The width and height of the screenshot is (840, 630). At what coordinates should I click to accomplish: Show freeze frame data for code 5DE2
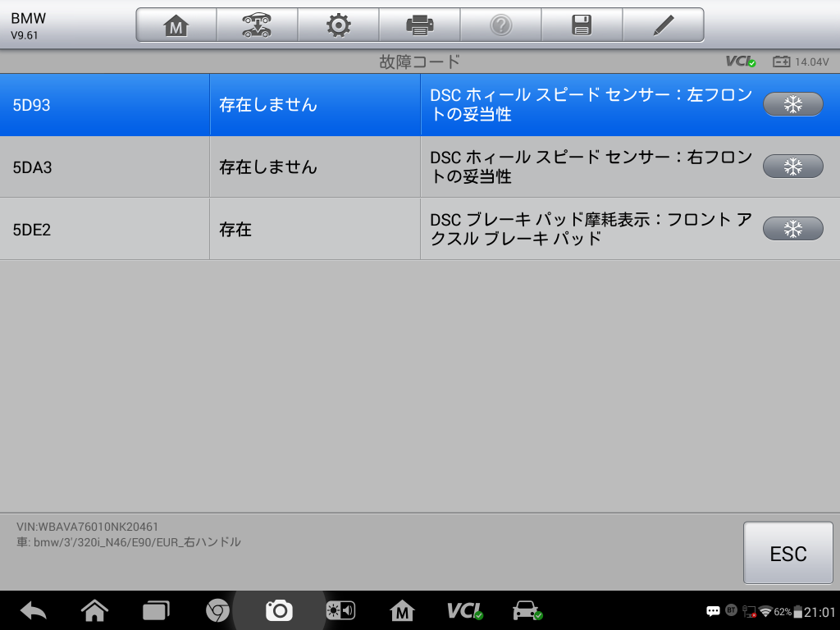tap(791, 228)
